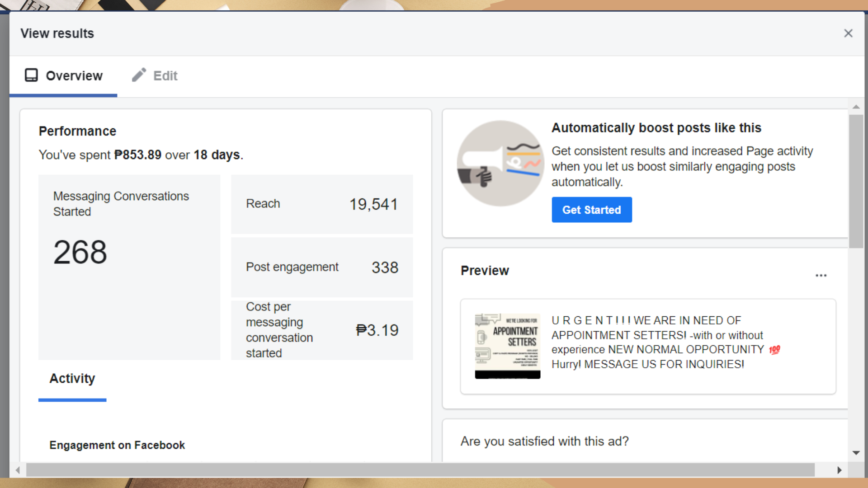Screen dimensions: 868x488
Task: Click the pencil Edit icon
Action: (139, 75)
